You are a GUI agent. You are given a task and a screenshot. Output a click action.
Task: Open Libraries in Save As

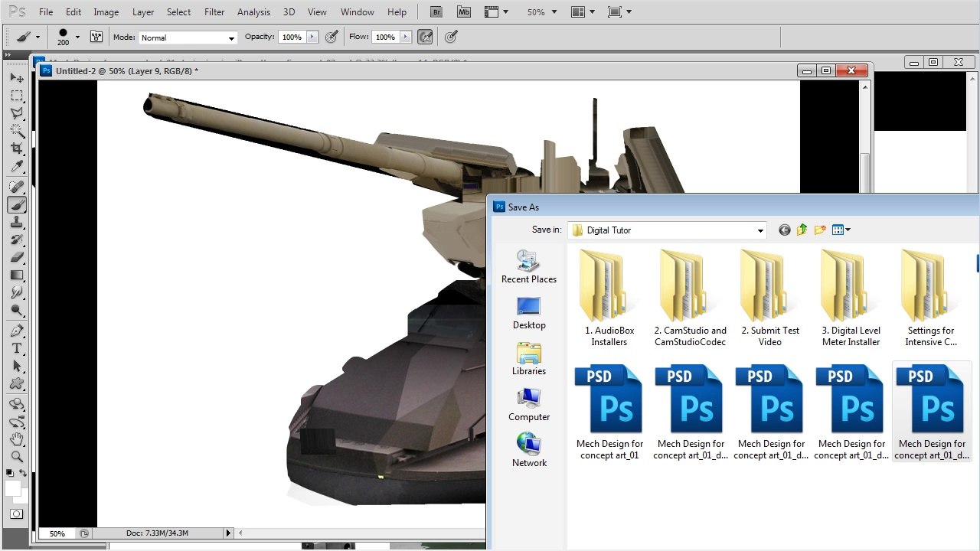click(x=529, y=358)
